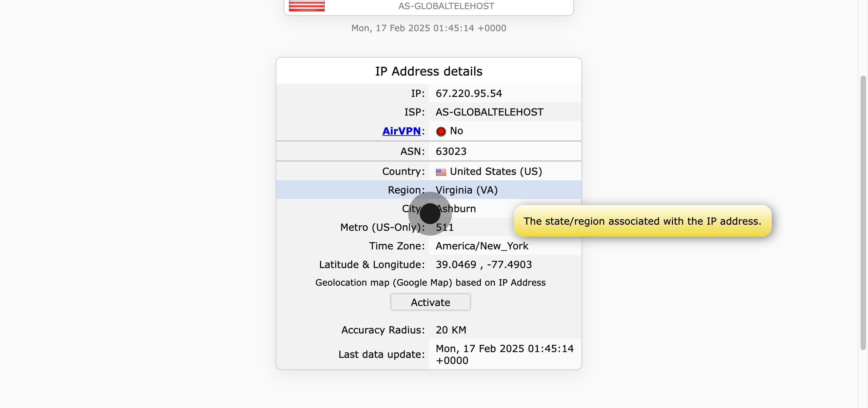This screenshot has width=868, height=408.
Task: Click the large US flag icon
Action: 307,5
